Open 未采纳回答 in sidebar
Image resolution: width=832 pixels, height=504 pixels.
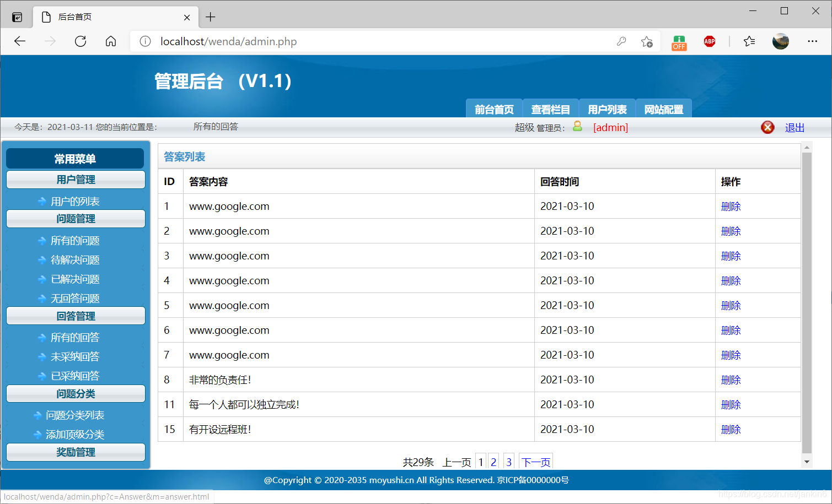click(x=75, y=357)
